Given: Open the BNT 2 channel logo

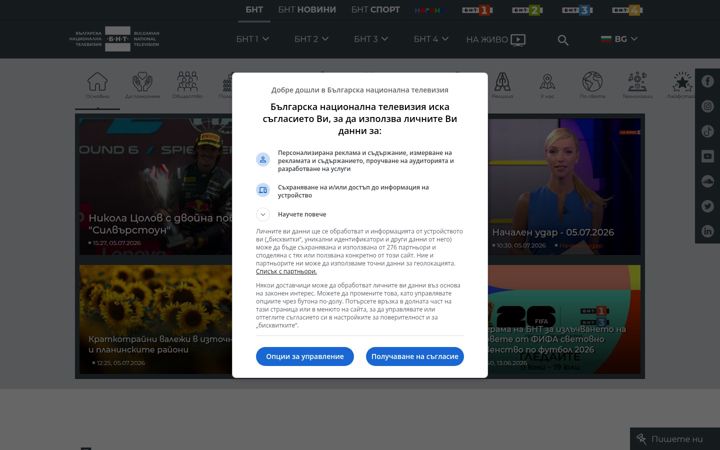Looking at the screenshot, I should pos(528,10).
